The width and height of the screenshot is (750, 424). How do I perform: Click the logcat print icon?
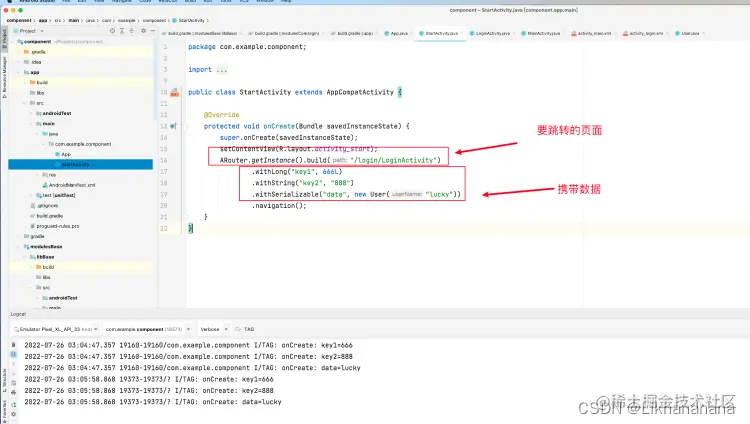13,392
